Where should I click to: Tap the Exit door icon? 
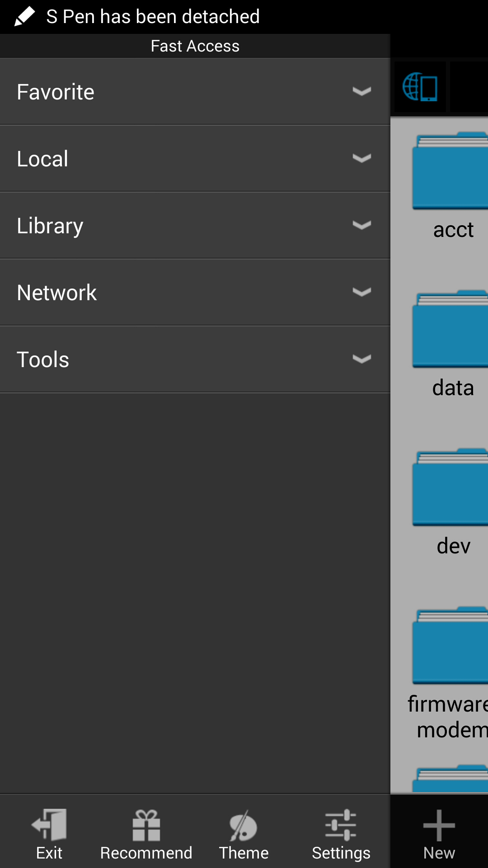[49, 825]
